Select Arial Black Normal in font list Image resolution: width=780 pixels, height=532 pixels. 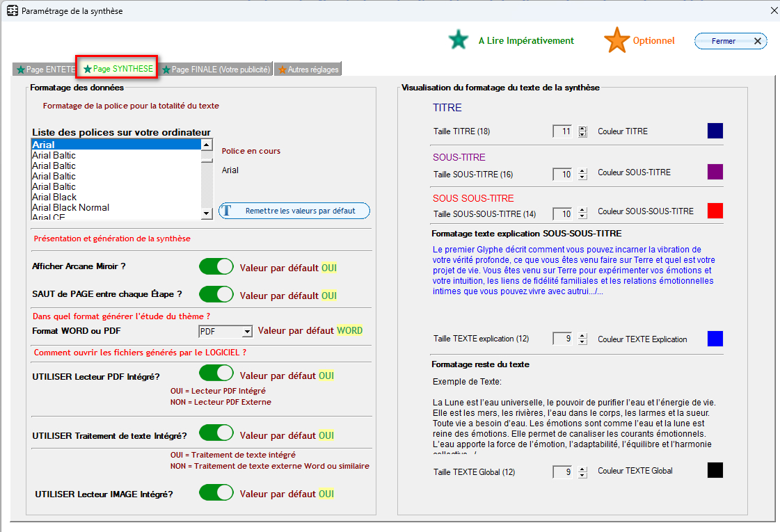[71, 207]
